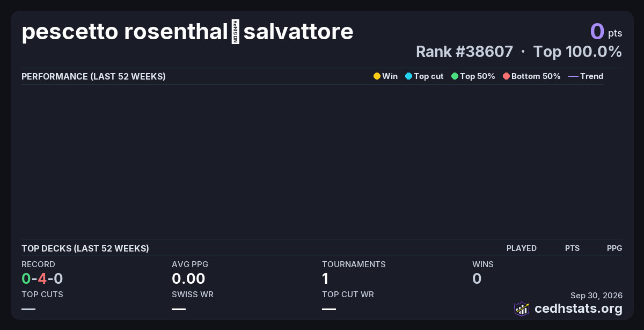The image size is (644, 330).
Task: Click the 0 pts score value
Action: 606,31
